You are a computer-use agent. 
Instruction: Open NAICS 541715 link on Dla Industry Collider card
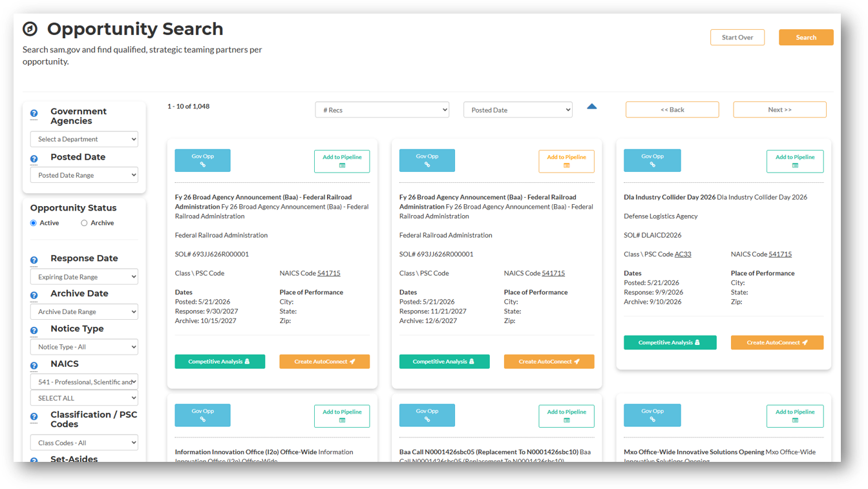click(x=780, y=255)
